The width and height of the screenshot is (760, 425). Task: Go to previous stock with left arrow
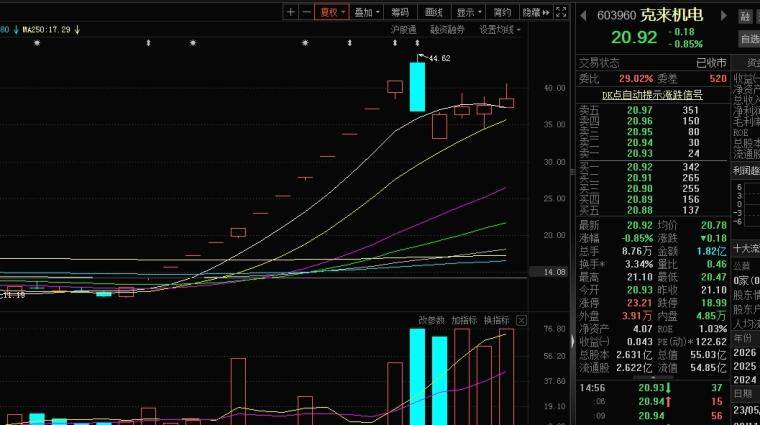(x=583, y=16)
